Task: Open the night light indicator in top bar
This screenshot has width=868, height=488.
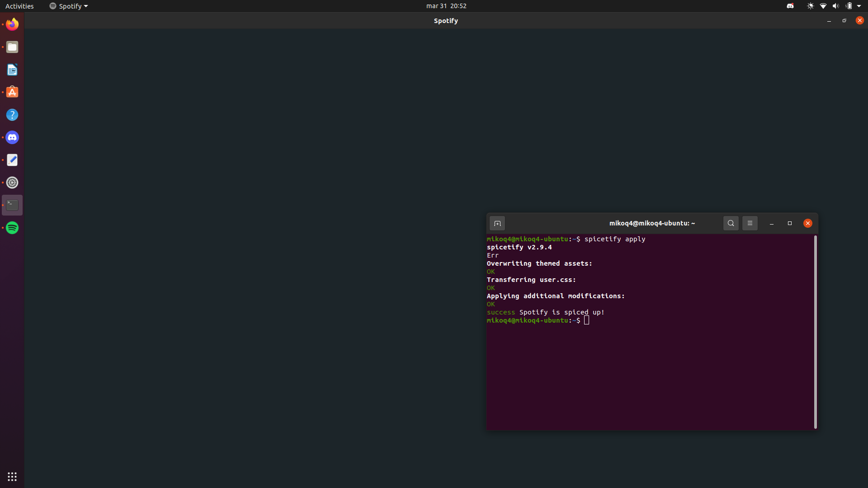Action: tap(811, 6)
